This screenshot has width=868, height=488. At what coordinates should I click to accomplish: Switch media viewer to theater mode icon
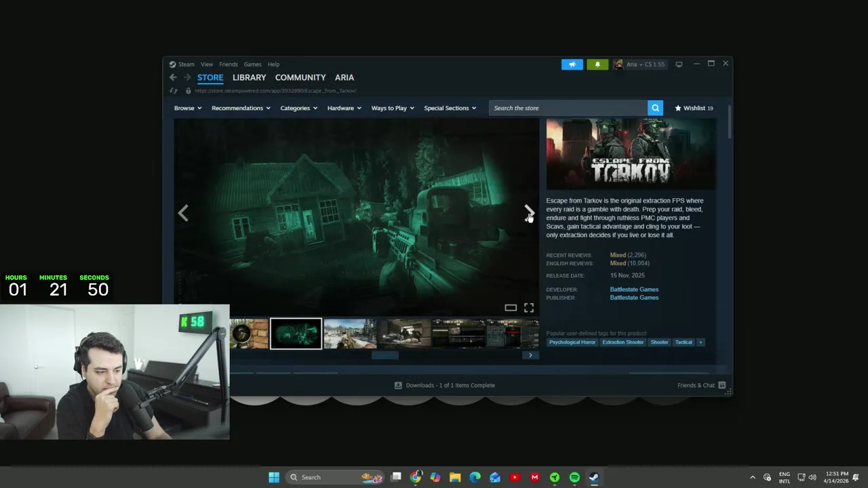click(x=511, y=308)
